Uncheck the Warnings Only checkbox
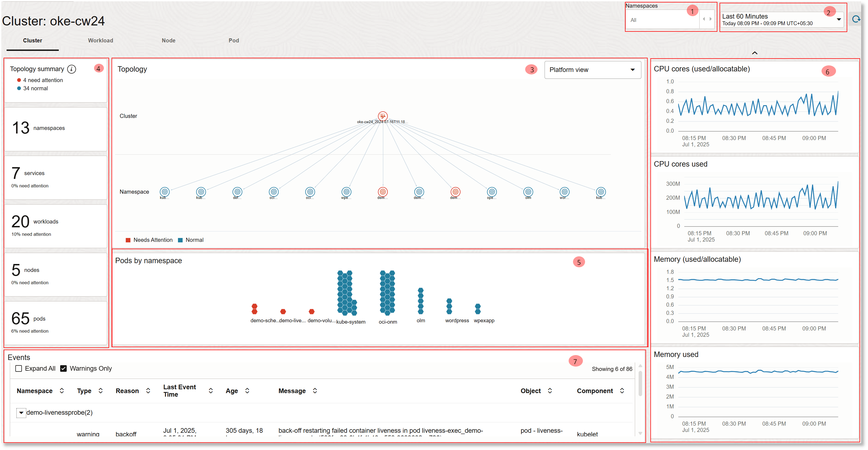Viewport: 868px width, 450px height. (x=63, y=368)
